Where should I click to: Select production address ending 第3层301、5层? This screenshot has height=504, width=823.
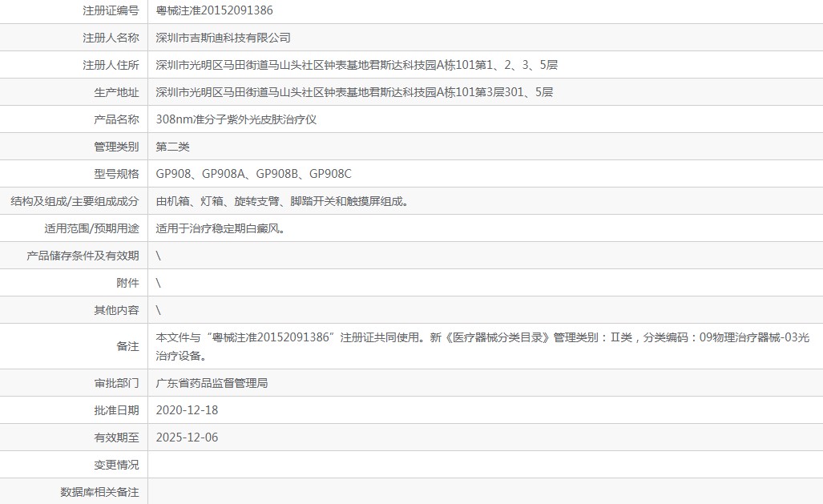click(x=354, y=92)
